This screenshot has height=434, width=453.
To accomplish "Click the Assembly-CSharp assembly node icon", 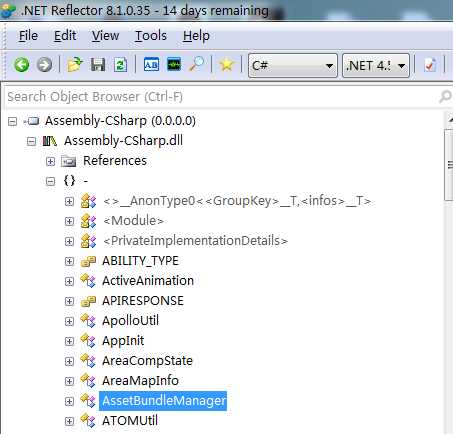I will (x=32, y=121).
